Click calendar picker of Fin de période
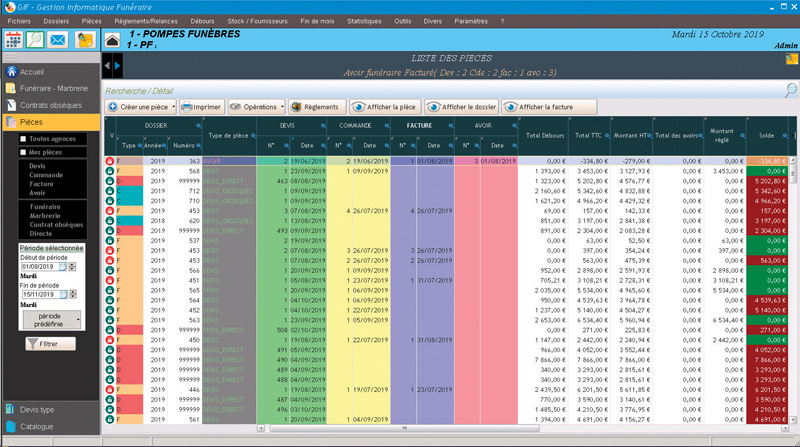 tap(63, 294)
